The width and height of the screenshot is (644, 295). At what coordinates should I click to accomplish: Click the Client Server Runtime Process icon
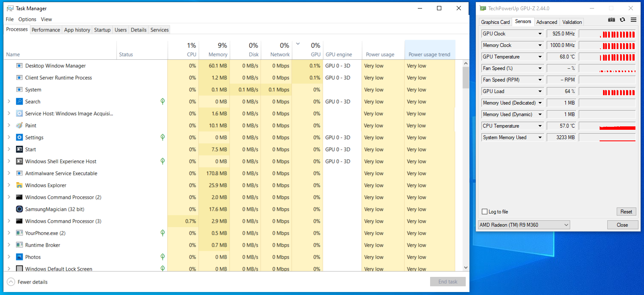pos(19,78)
